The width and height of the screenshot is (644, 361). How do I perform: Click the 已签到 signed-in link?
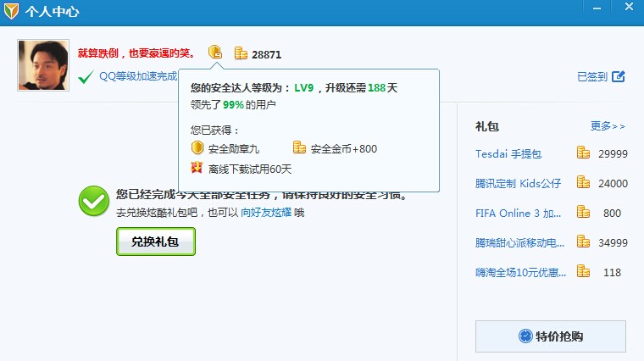pos(591,77)
